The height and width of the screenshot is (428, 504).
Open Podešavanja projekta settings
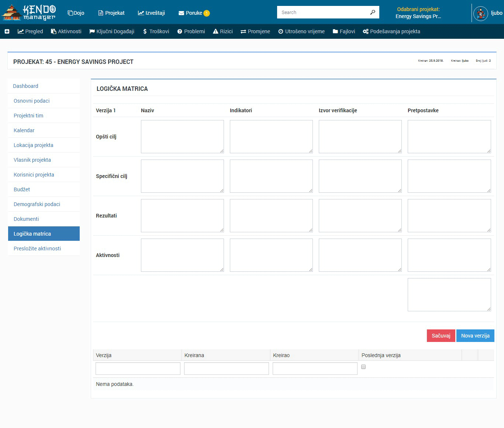pos(391,31)
